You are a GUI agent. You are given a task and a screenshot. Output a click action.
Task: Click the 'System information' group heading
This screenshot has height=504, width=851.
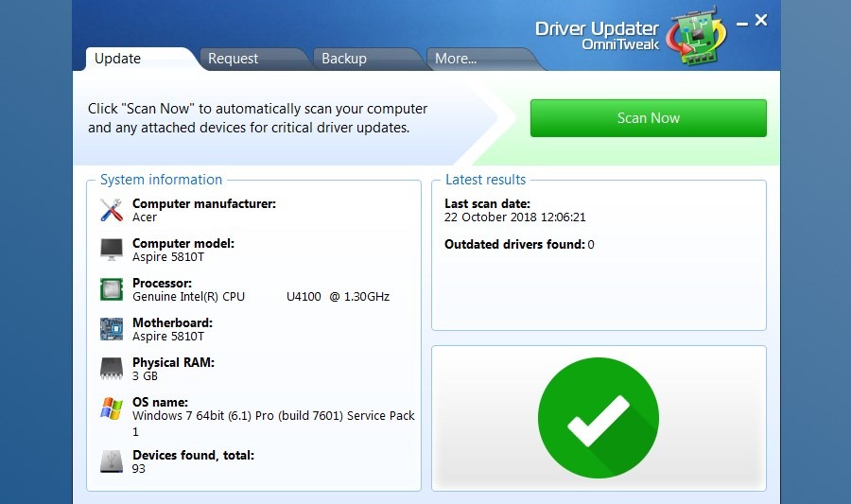[x=161, y=180]
